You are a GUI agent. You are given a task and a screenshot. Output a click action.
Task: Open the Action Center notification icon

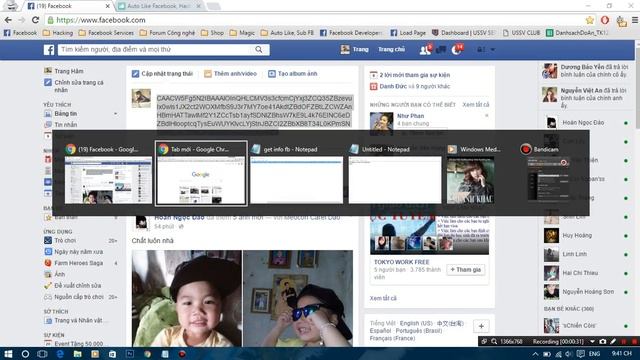pos(580,354)
